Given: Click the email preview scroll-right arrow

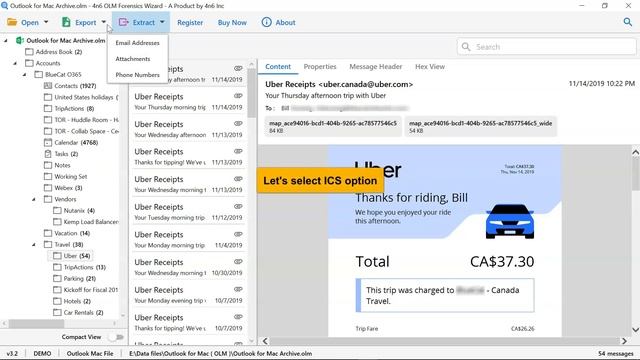Looking at the screenshot, I should pyautogui.click(x=624, y=341).
